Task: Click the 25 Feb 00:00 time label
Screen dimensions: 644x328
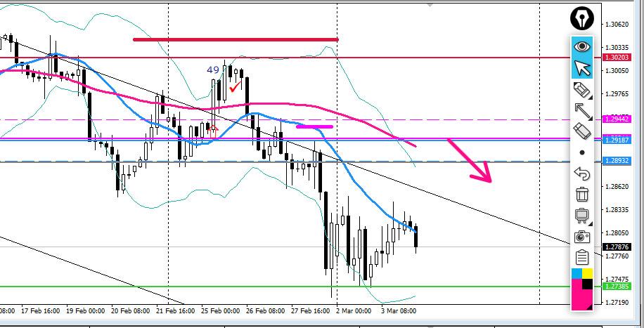Action: (x=220, y=311)
